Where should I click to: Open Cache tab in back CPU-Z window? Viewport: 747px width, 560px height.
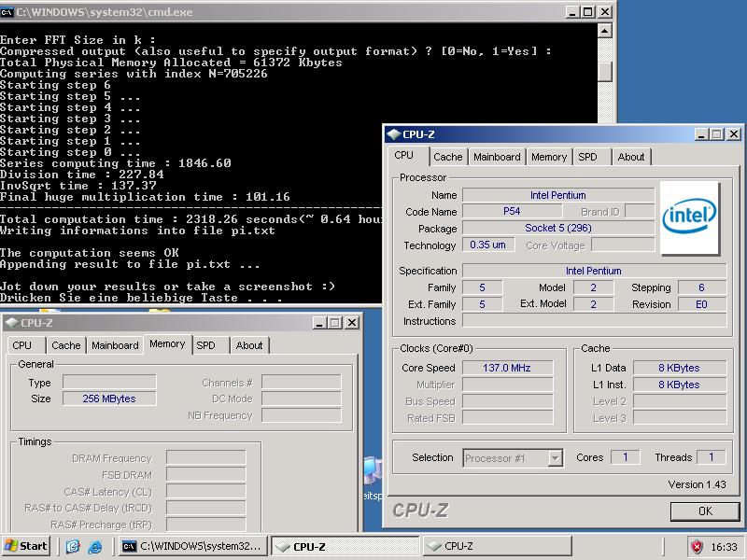65,345
